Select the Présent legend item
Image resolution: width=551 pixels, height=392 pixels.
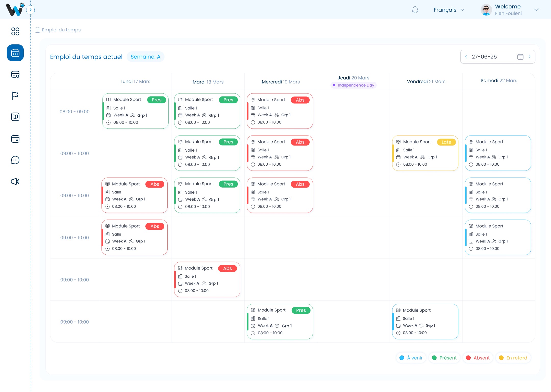tap(444, 358)
